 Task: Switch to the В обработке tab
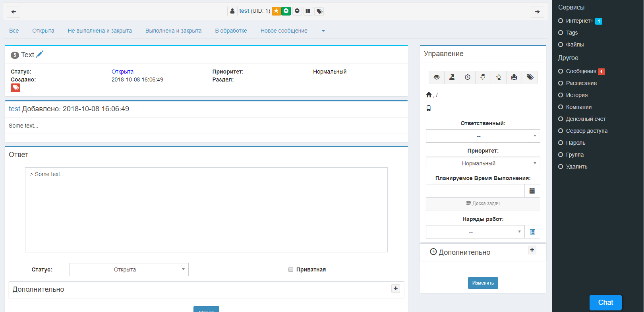point(231,31)
